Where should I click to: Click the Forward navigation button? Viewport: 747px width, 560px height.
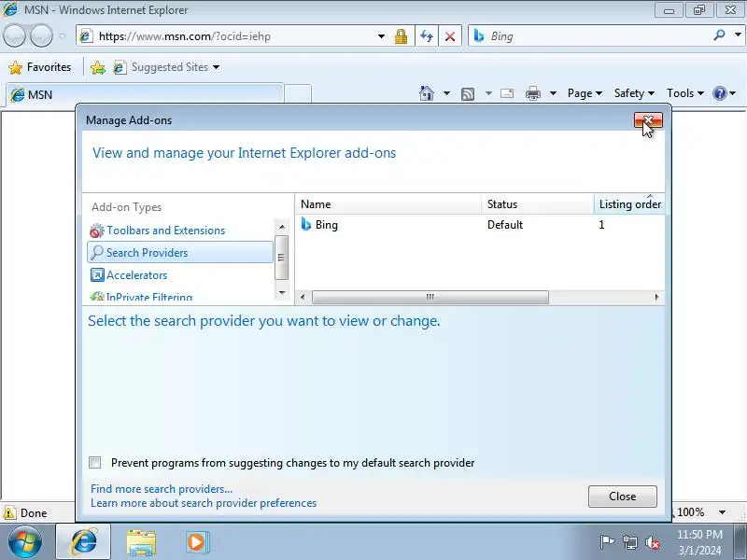point(41,35)
